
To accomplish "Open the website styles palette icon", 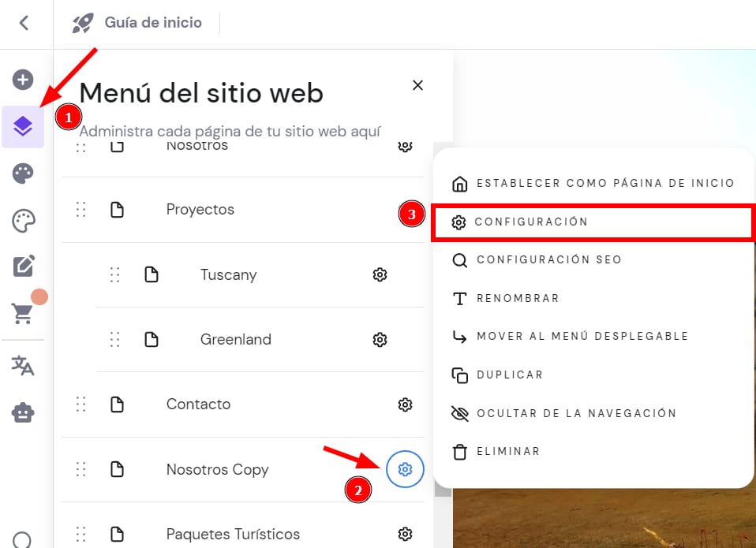I will pos(23,174).
